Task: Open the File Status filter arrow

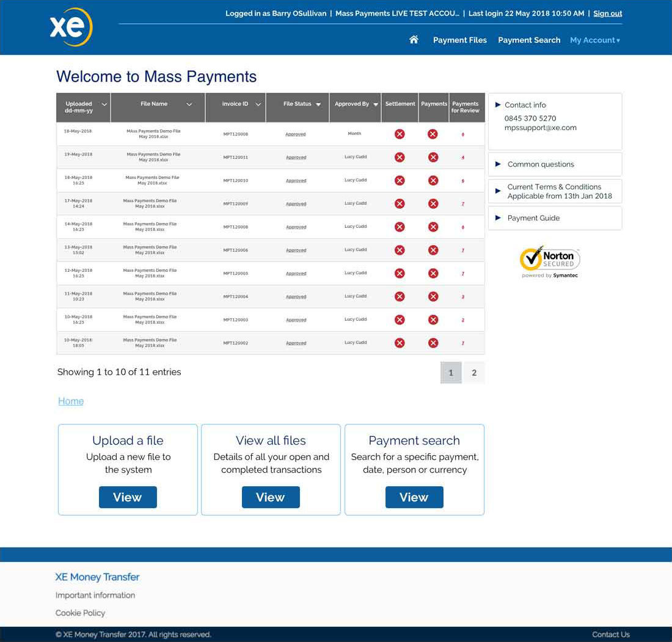Action: click(318, 104)
